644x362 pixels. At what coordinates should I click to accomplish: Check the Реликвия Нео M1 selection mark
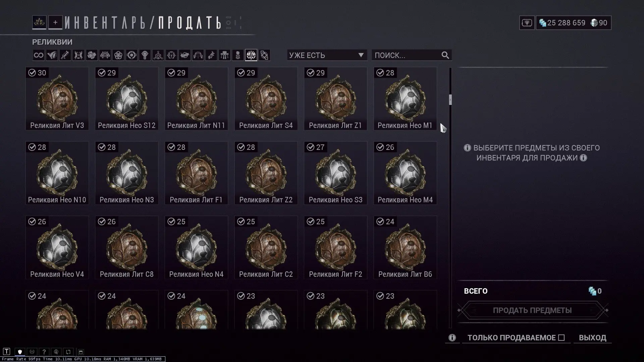click(x=380, y=73)
